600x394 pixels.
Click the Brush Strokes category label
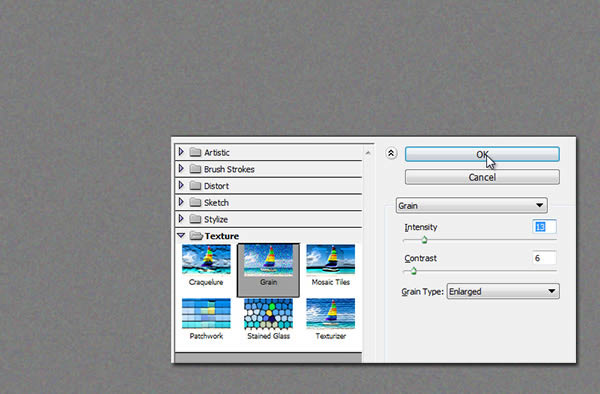(x=229, y=169)
